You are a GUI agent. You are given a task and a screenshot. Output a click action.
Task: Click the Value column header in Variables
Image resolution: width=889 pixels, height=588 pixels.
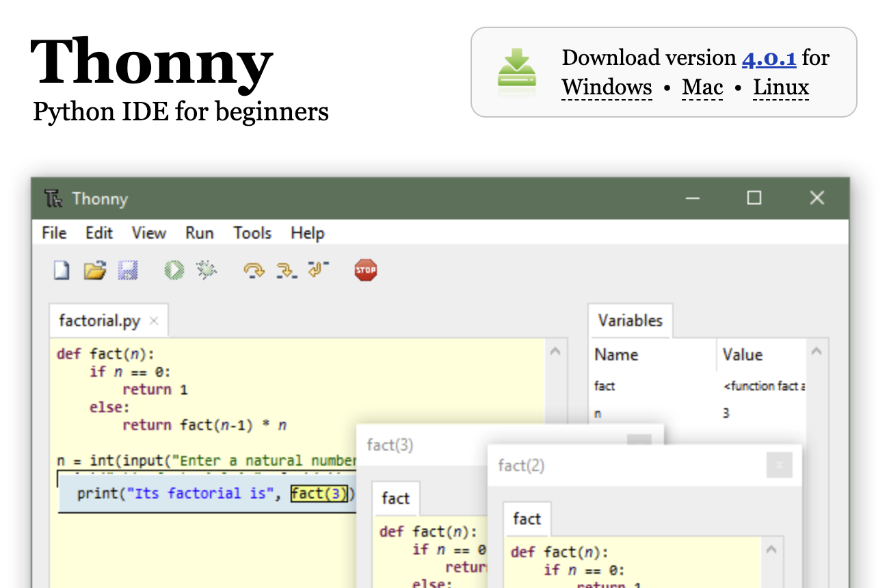pos(743,354)
